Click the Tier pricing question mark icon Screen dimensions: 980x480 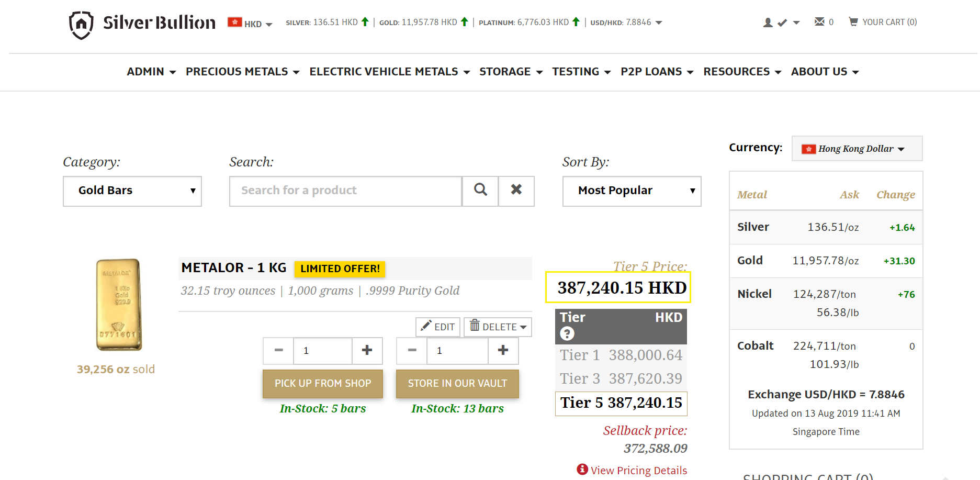click(x=567, y=333)
